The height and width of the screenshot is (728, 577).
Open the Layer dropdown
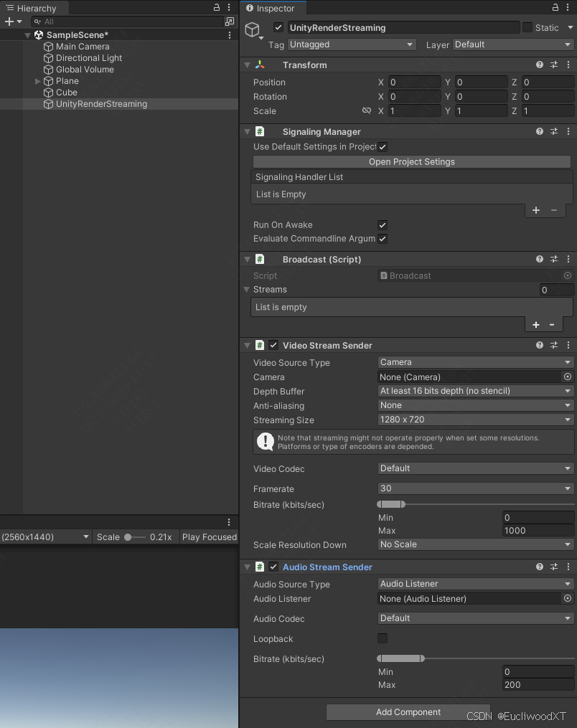(513, 44)
